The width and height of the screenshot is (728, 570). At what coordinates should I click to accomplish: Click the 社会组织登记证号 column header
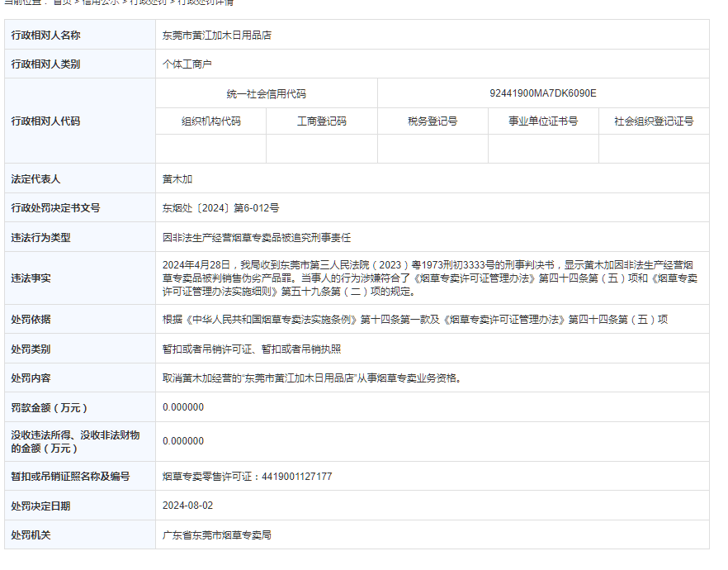(x=654, y=121)
